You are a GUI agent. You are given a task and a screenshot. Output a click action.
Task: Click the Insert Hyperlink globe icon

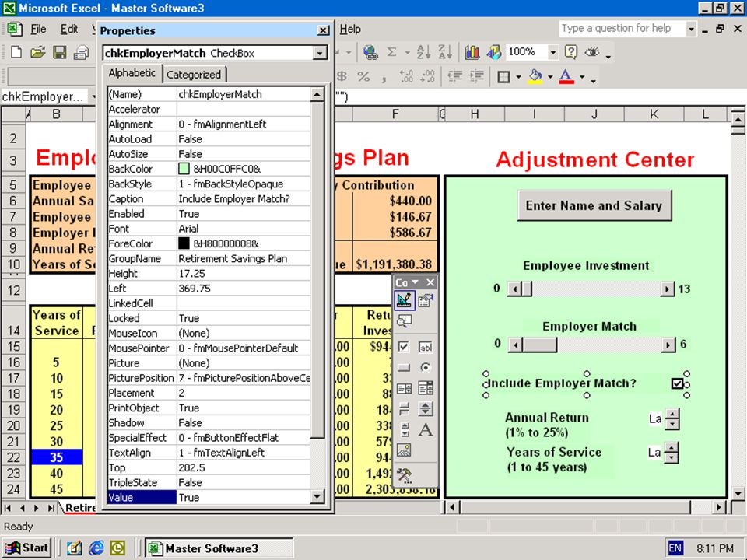[370, 52]
